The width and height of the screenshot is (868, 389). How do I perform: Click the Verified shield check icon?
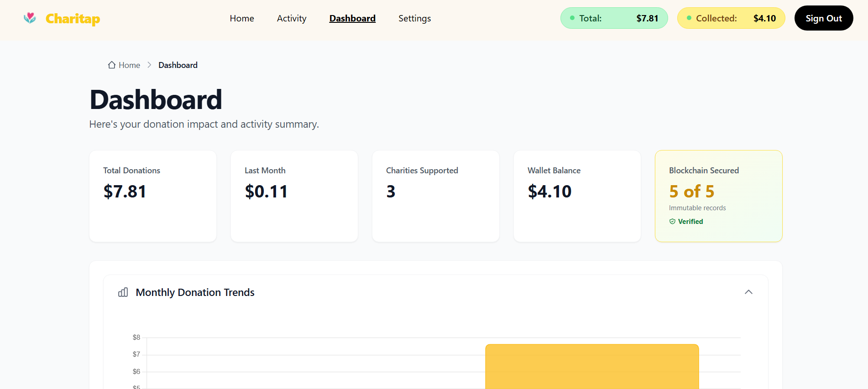tap(672, 222)
